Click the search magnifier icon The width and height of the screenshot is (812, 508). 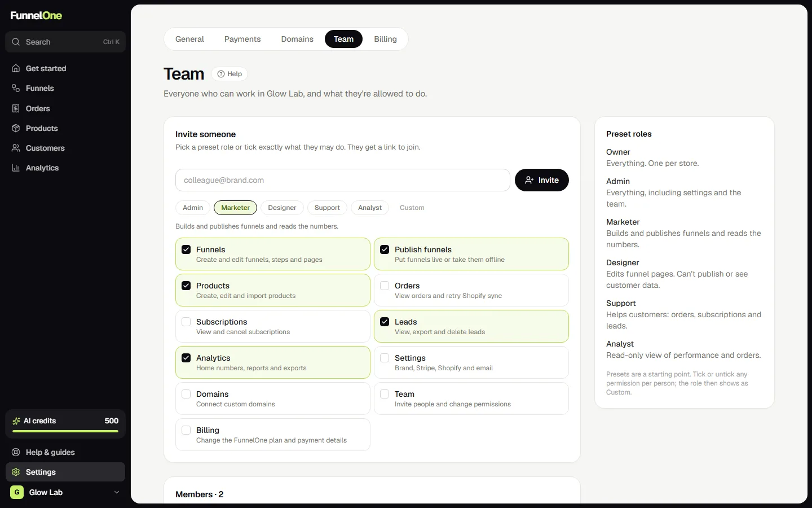(16, 42)
